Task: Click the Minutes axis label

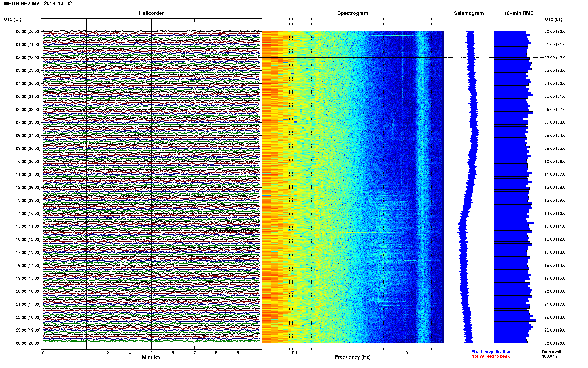Action: point(151,357)
